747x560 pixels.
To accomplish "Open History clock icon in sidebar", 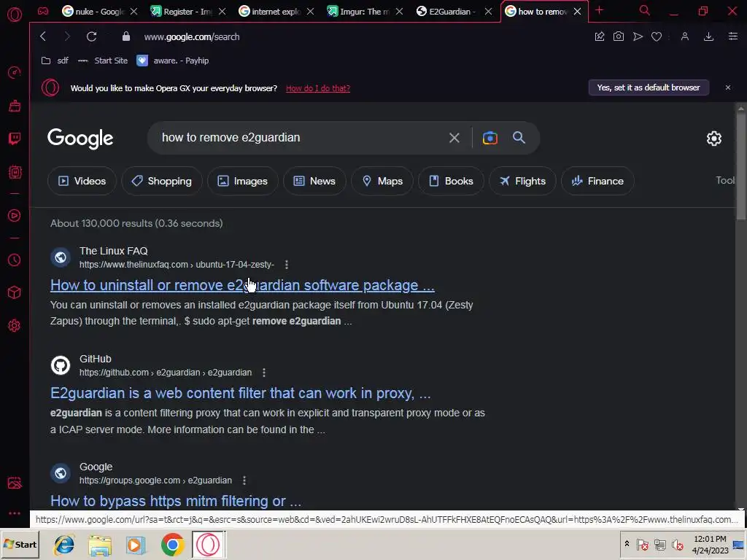I will click(15, 260).
